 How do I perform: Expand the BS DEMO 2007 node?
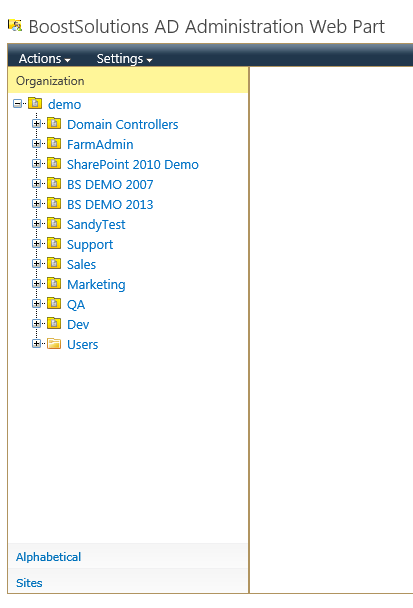(x=36, y=183)
